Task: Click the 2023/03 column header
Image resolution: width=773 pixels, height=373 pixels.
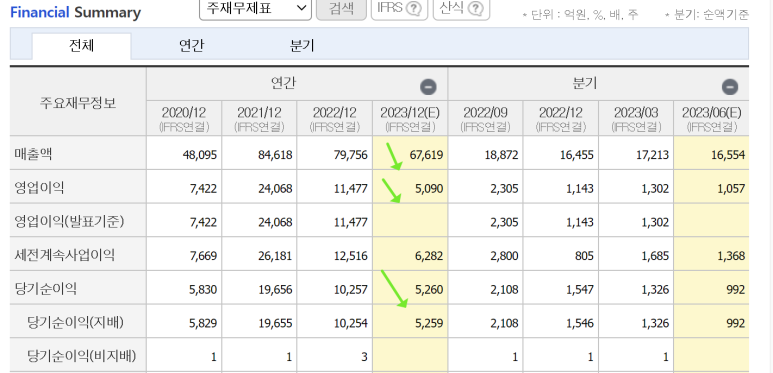Action: tap(636, 118)
